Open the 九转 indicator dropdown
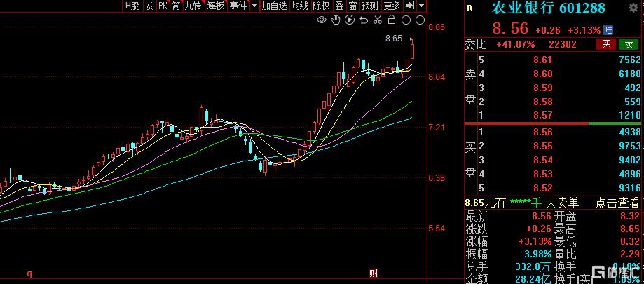This screenshot has height=284, width=644. coord(193,6)
